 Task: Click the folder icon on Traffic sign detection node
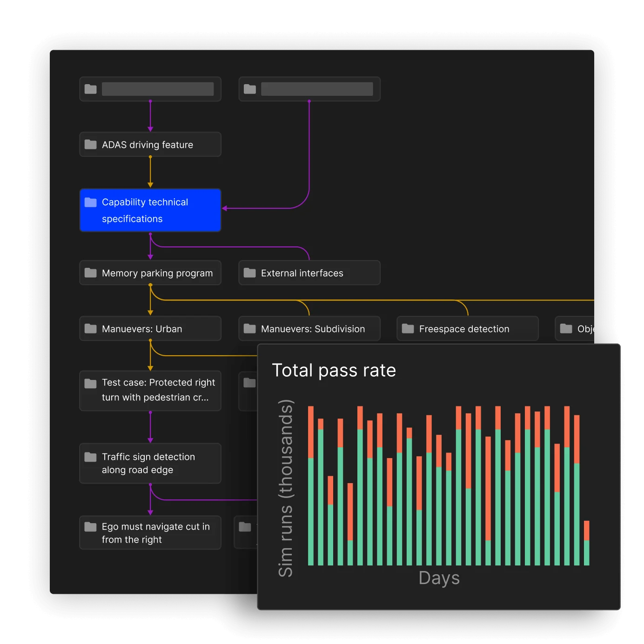[91, 457]
